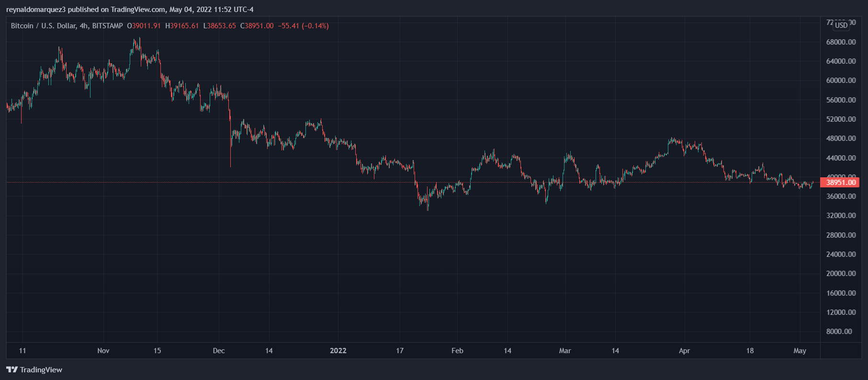Click the 64000.00 price axis label

841,61
